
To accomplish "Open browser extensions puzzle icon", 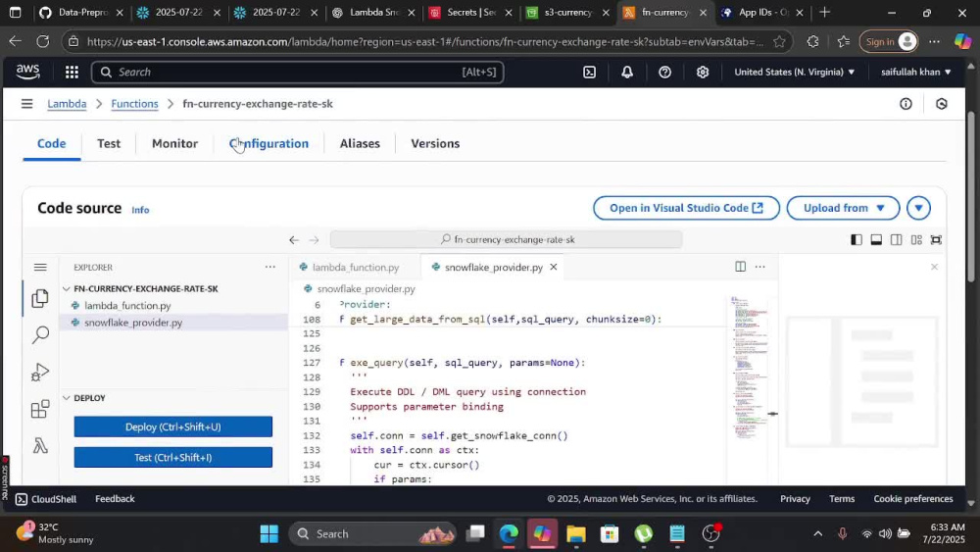I will point(812,42).
